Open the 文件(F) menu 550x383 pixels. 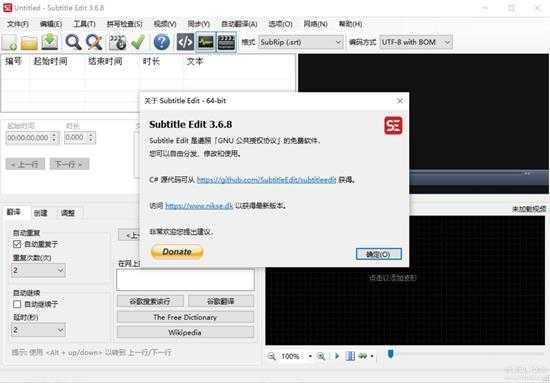click(x=18, y=24)
